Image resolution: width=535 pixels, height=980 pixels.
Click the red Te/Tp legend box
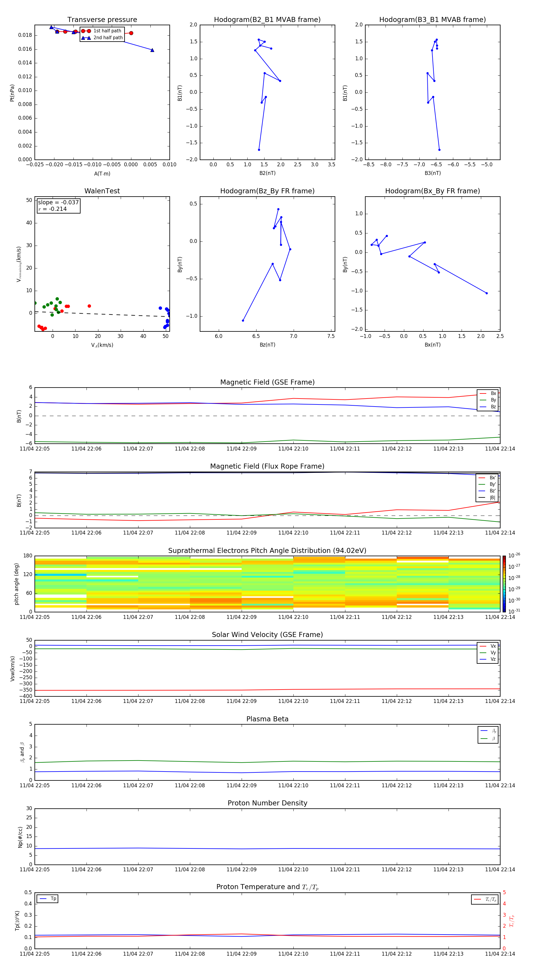pyautogui.click(x=484, y=899)
